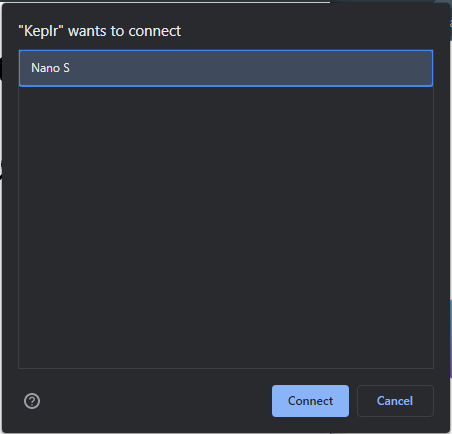Select the Nano S device
Viewport: 452px width, 434px height.
pyautogui.click(x=226, y=68)
